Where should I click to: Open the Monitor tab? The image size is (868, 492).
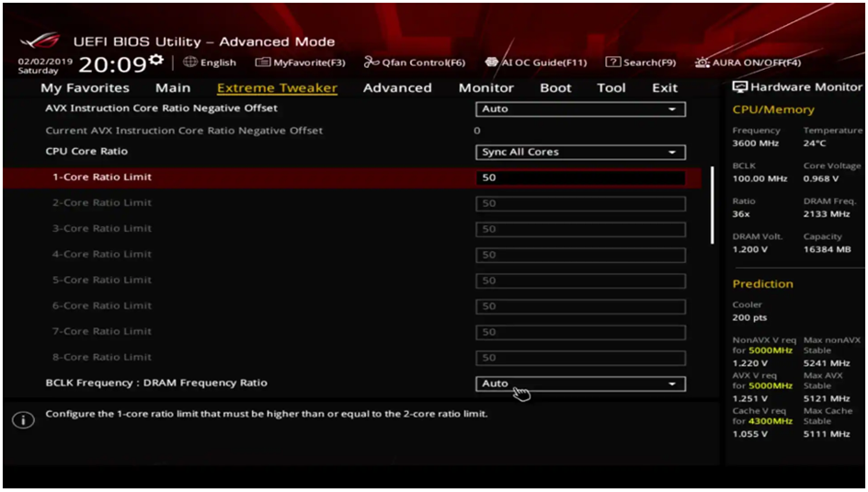[x=486, y=88]
